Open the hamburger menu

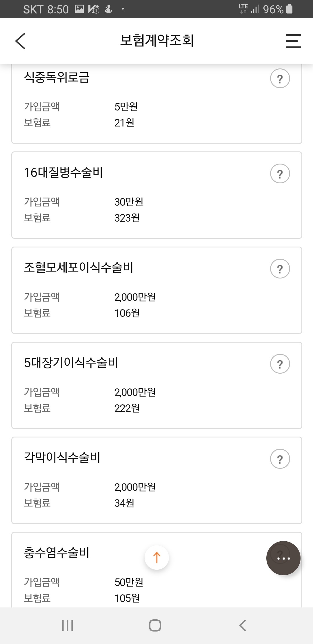[293, 41]
